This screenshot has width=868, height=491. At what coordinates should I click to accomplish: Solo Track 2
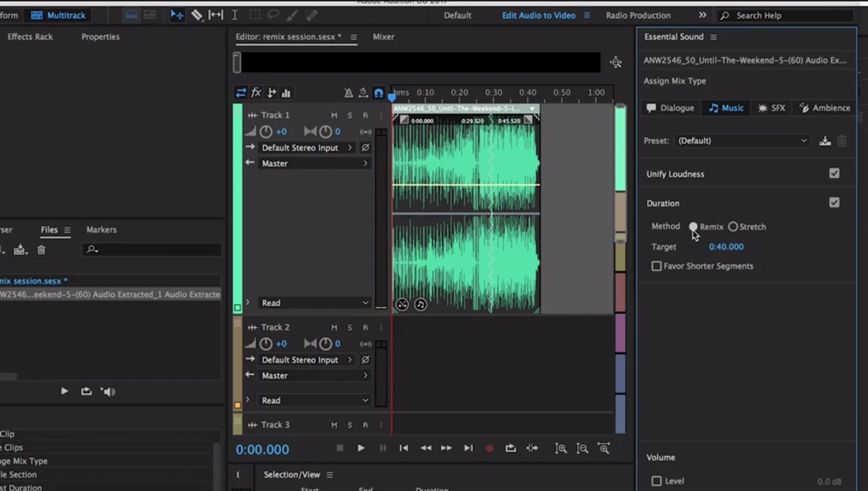(349, 328)
